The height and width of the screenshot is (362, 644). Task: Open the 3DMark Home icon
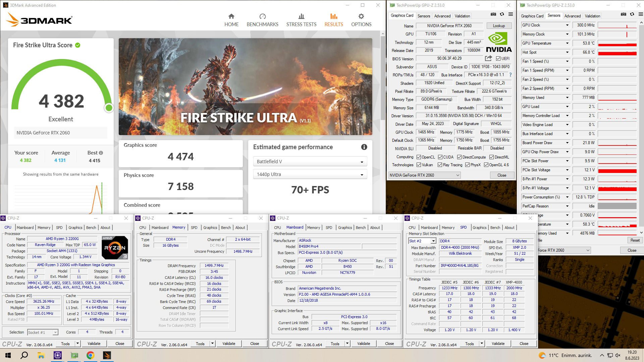tap(231, 16)
